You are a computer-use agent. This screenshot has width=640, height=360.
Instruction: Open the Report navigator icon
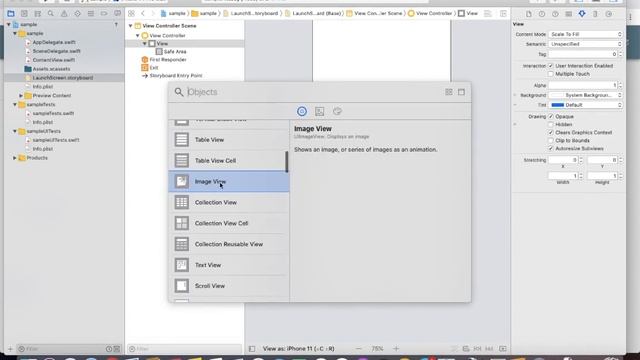click(117, 14)
